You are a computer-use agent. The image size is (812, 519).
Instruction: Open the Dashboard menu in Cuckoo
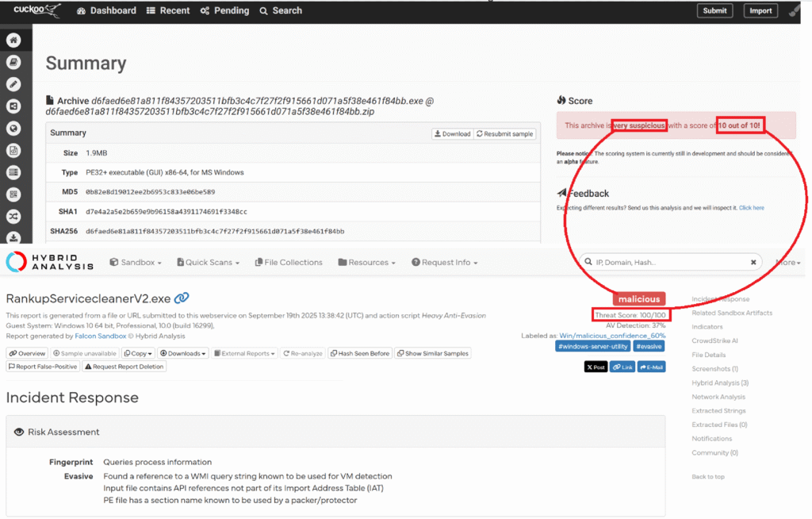coord(106,11)
